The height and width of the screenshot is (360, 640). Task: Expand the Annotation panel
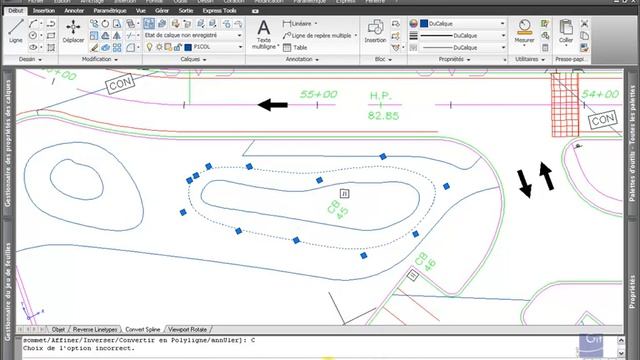pyautogui.click(x=302, y=59)
